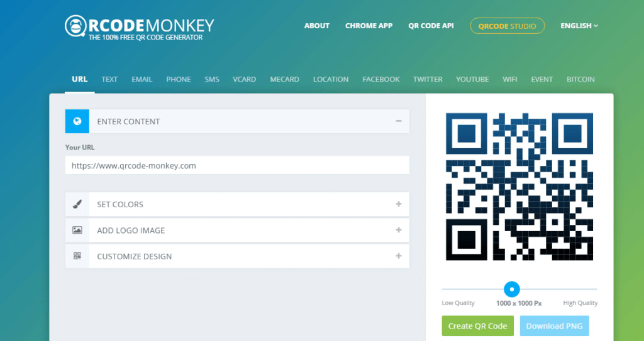This screenshot has height=341, width=644.
Task: Open the FACEBOOK tab
Action: pyautogui.click(x=380, y=79)
